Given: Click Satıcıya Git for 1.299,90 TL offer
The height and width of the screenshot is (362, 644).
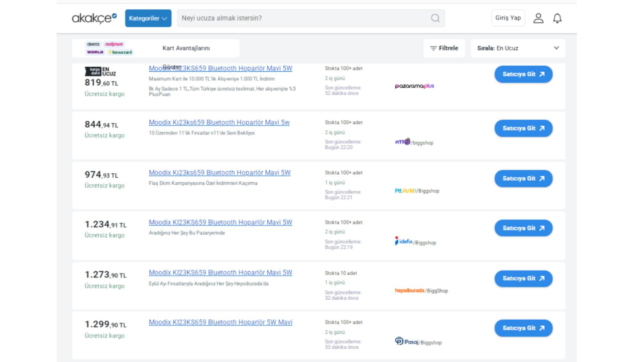Looking at the screenshot, I should pos(523,328).
